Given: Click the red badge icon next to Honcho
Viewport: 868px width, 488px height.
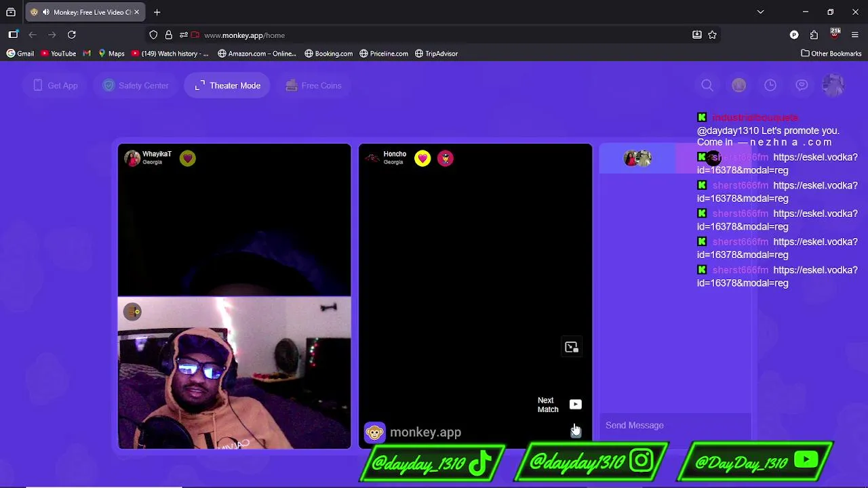Looking at the screenshot, I should (x=446, y=158).
